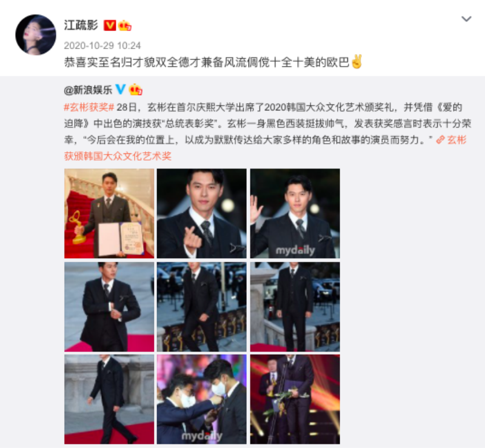Open the username 江疏影 profile link
Image resolution: width=485 pixels, height=448 pixels.
tap(81, 25)
